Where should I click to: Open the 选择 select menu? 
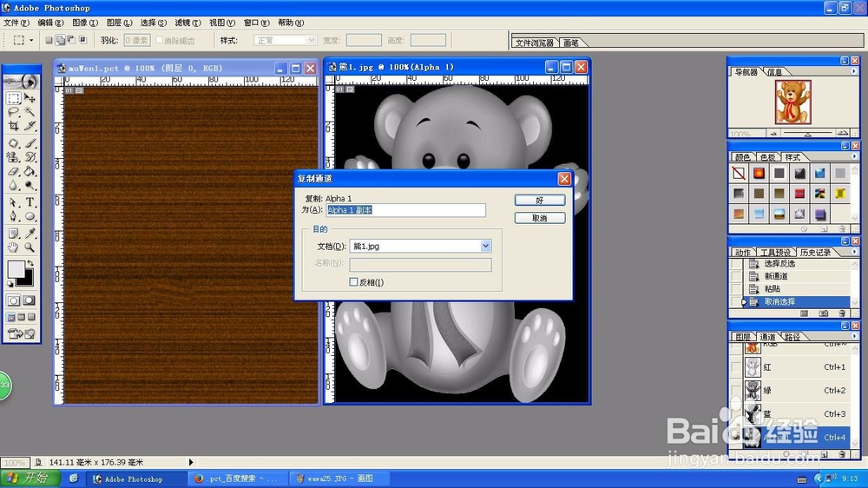pos(153,23)
